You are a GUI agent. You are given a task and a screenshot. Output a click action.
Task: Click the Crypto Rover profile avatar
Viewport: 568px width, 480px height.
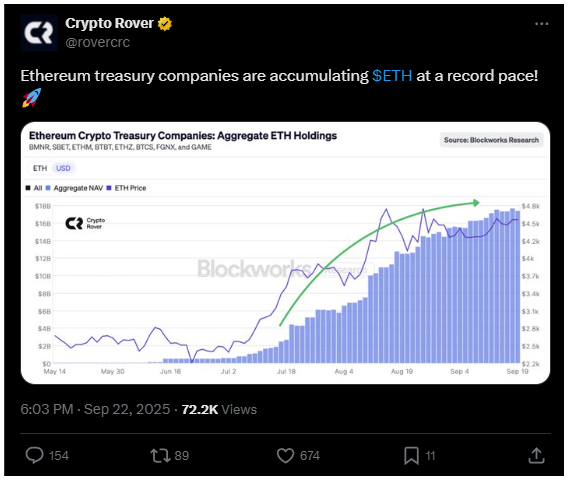click(39, 33)
